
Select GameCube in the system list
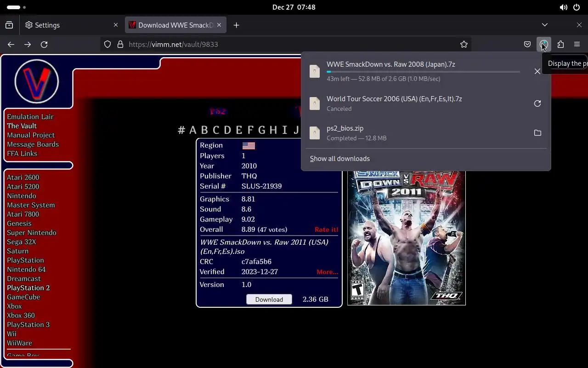[x=23, y=297]
